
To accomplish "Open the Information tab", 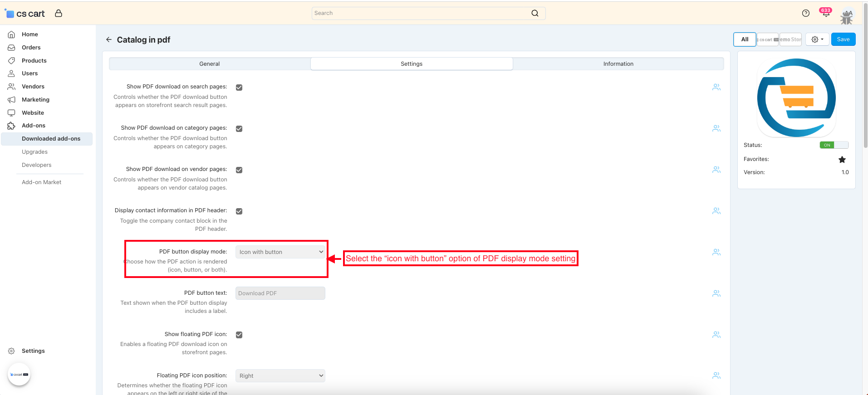I will tap(618, 64).
